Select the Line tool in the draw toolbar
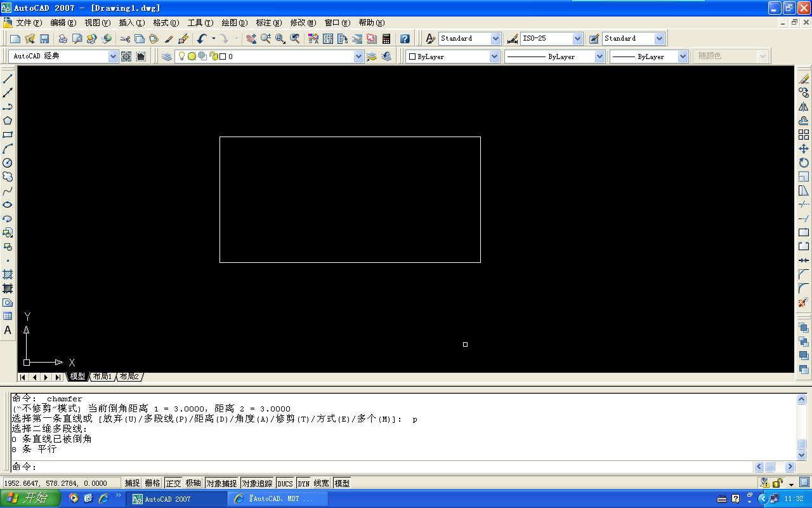The image size is (812, 508). pyautogui.click(x=8, y=79)
